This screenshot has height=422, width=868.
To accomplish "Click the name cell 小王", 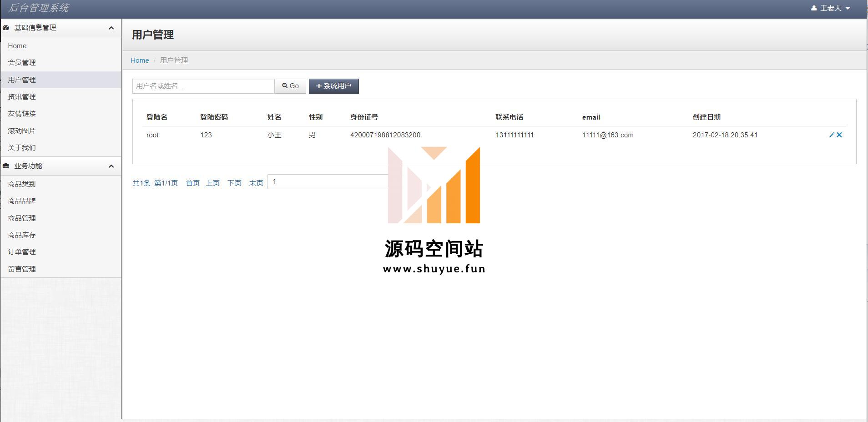I will pyautogui.click(x=274, y=135).
